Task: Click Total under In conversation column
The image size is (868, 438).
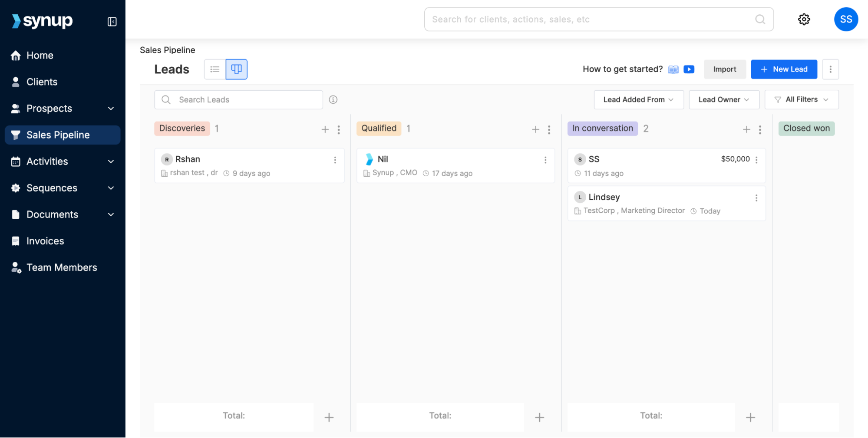Action: click(x=651, y=416)
